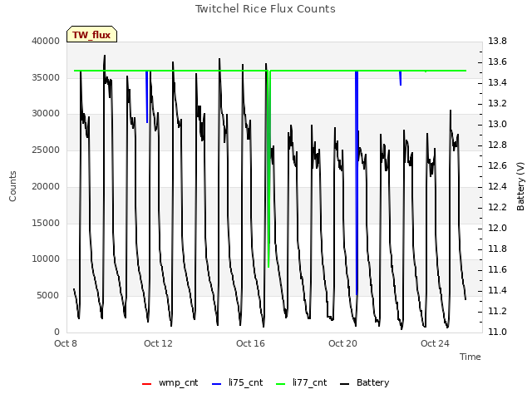Click the green li77_cnt legend swatch
Image resolution: width=532 pixels, height=399 pixels.
(x=281, y=384)
